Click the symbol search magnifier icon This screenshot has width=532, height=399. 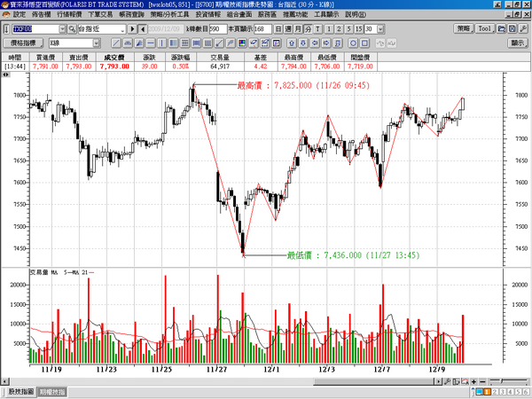72,29
